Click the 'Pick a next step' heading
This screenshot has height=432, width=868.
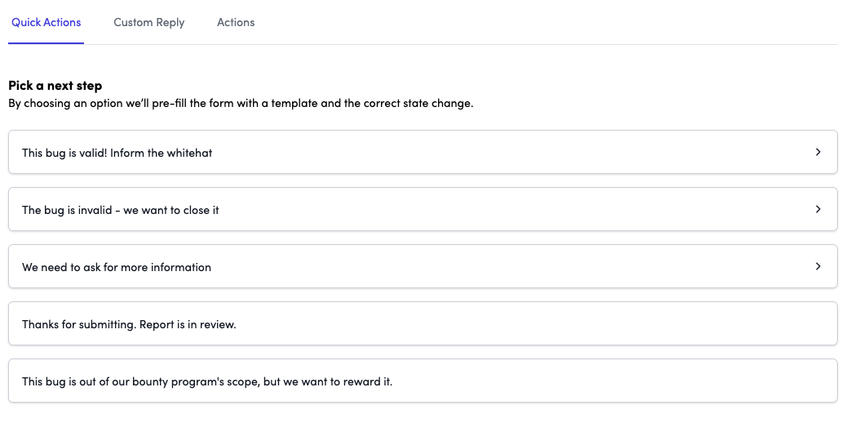click(55, 85)
